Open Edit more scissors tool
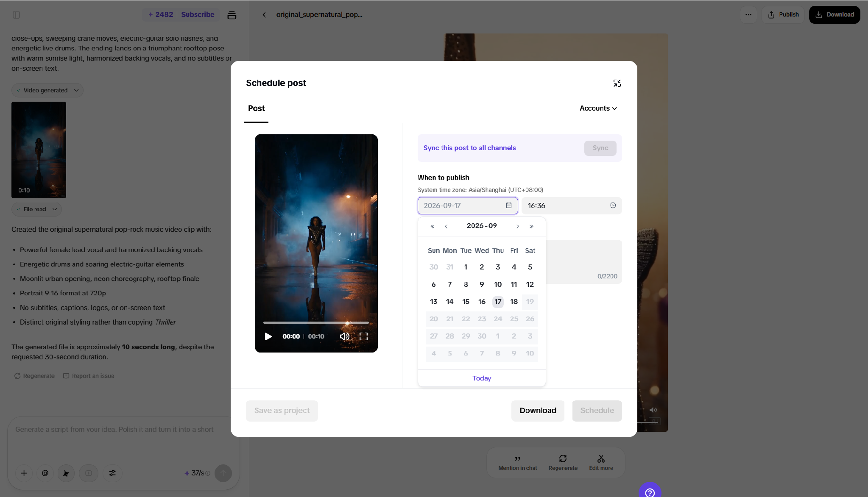868x497 pixels. pyautogui.click(x=601, y=463)
